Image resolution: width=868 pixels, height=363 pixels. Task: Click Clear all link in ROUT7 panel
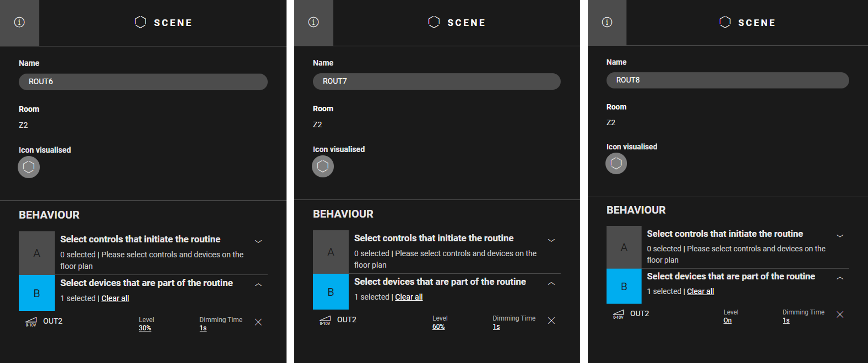(x=409, y=297)
